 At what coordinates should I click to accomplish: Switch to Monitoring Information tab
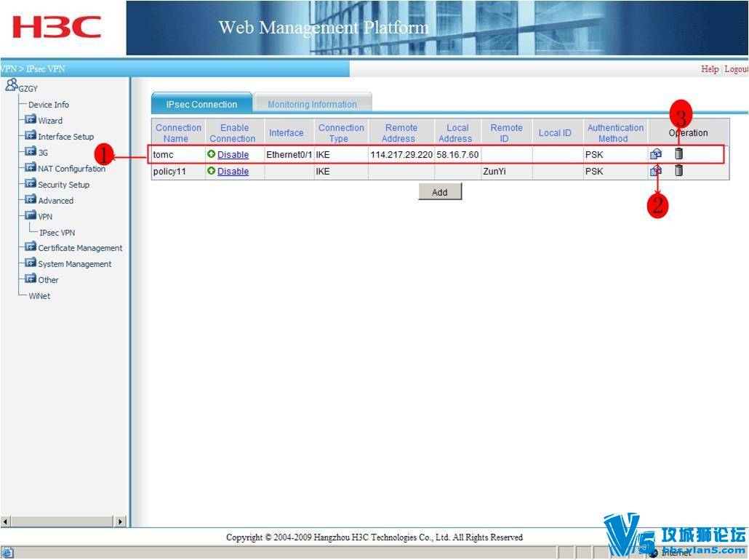tap(312, 104)
